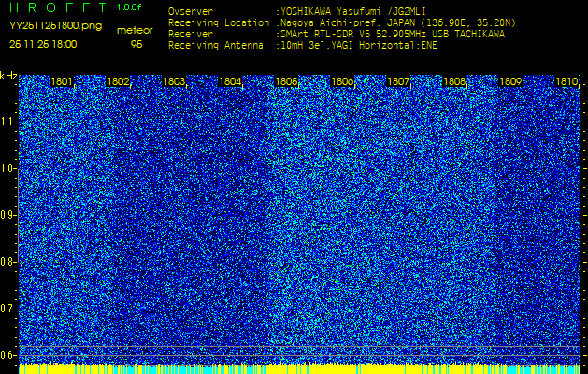Click the 0.7 frequency axis label
This screenshot has width=588, height=374.
pyautogui.click(x=8, y=309)
